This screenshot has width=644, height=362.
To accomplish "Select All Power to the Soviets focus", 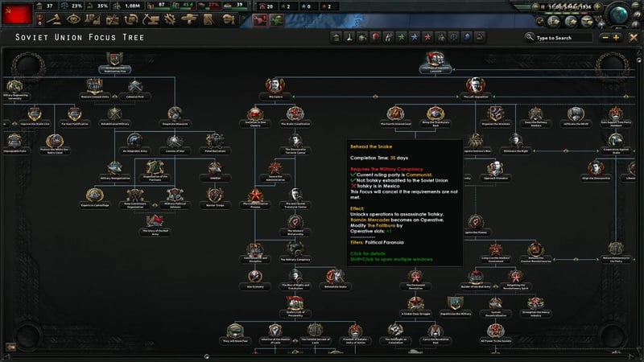I will tap(496, 334).
